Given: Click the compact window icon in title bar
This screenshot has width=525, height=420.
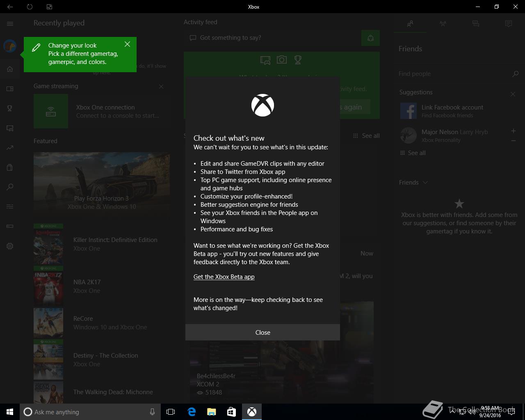Looking at the screenshot, I should pos(49,7).
